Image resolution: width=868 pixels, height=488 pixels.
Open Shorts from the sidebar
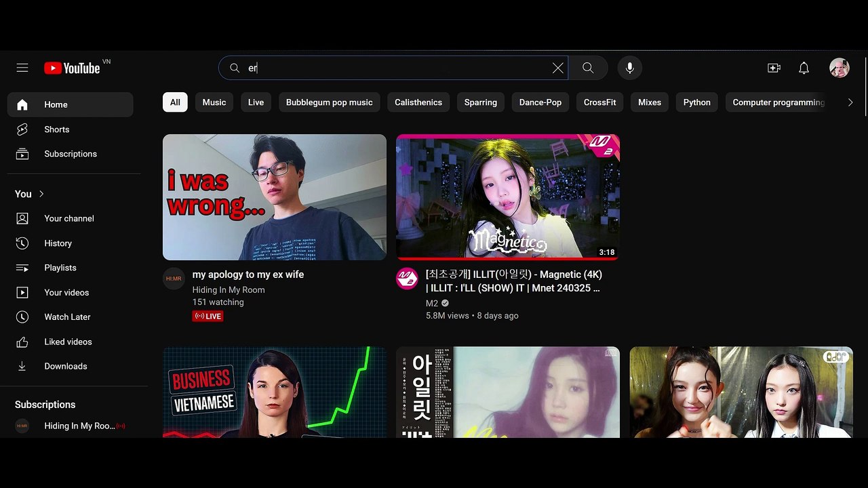(71, 129)
